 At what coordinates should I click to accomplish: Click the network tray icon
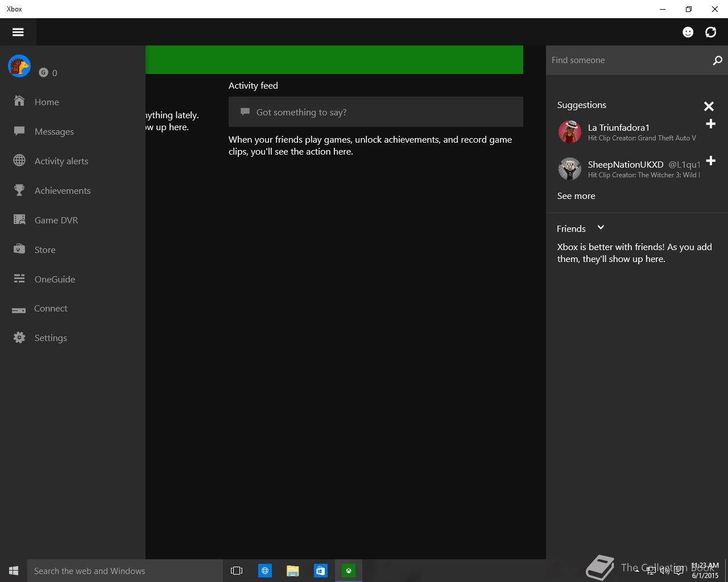coord(652,571)
